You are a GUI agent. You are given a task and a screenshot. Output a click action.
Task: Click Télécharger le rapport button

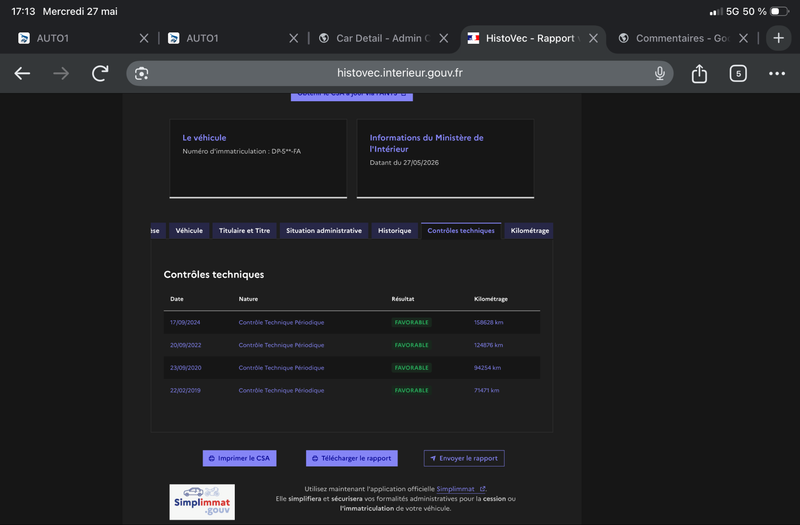352,458
